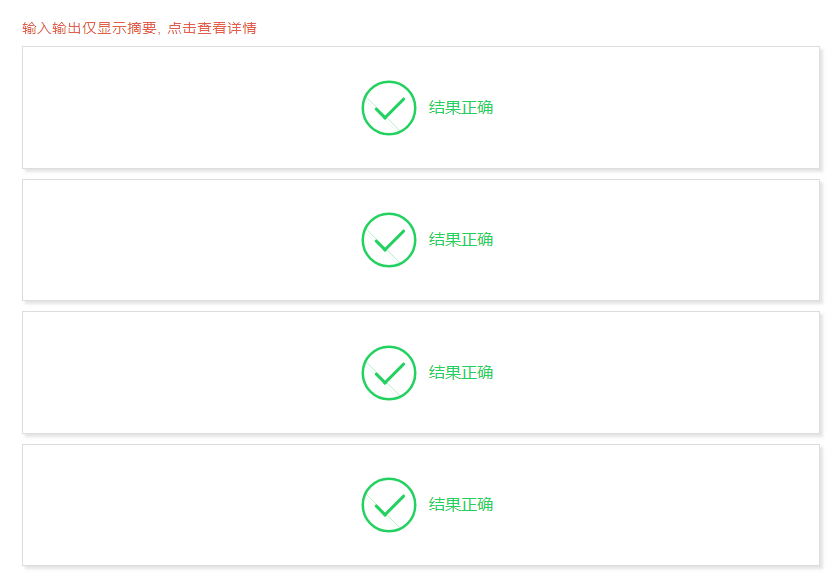Click blank area right of fourth card's 结果正确 text
This screenshot has width=840, height=588.
(x=650, y=505)
